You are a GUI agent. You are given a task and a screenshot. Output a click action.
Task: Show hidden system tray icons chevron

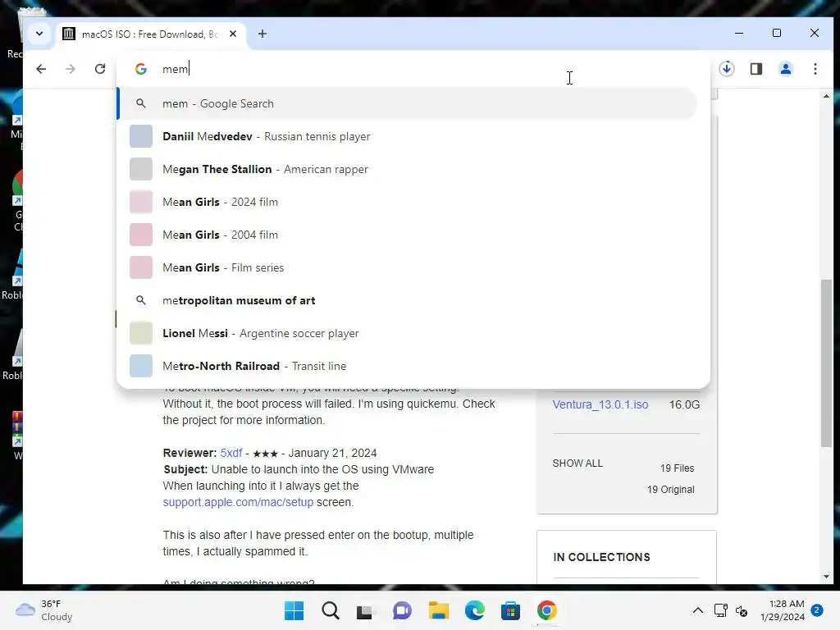pos(697,610)
